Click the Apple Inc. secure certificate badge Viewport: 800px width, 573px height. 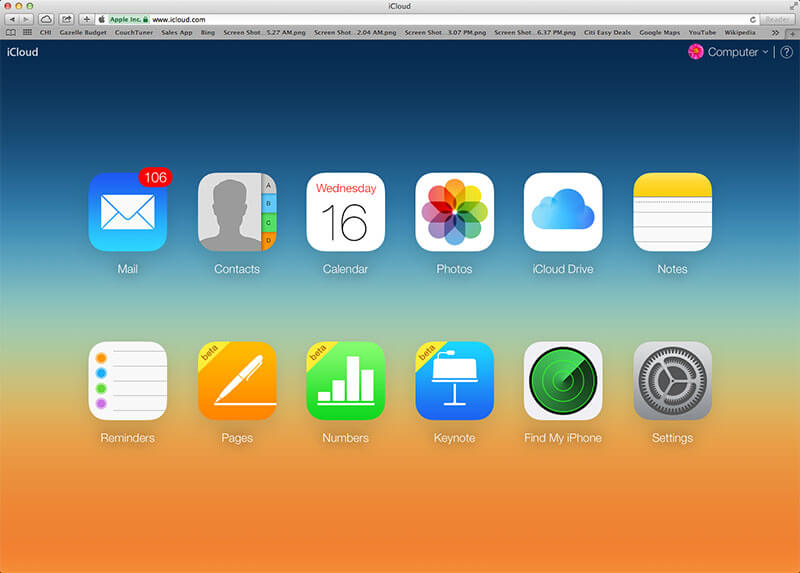(x=129, y=19)
